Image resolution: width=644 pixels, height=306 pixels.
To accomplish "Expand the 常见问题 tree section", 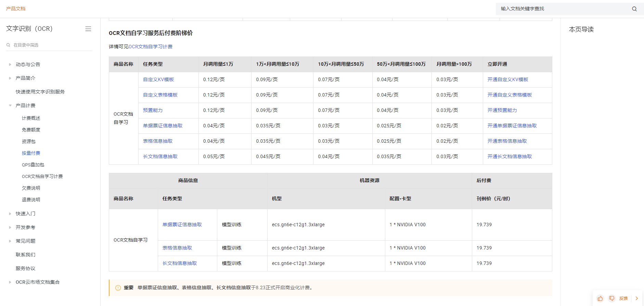I will 10,241.
